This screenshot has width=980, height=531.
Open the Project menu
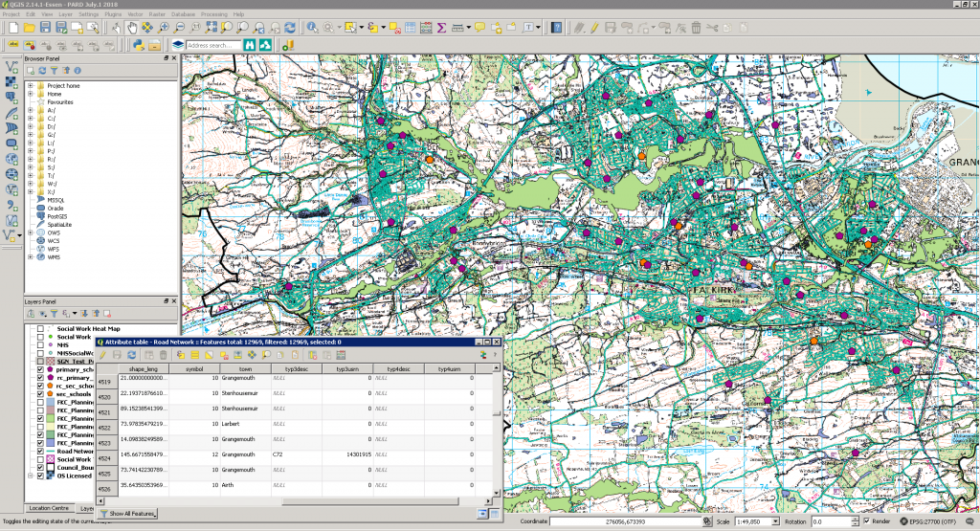11,13
